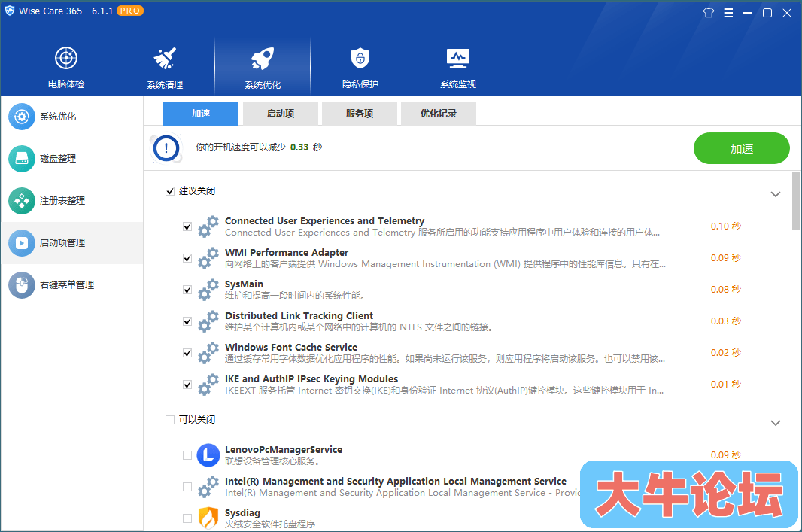Click gear icon of Windows Font Cache Service
The height and width of the screenshot is (532, 802).
pos(208,353)
